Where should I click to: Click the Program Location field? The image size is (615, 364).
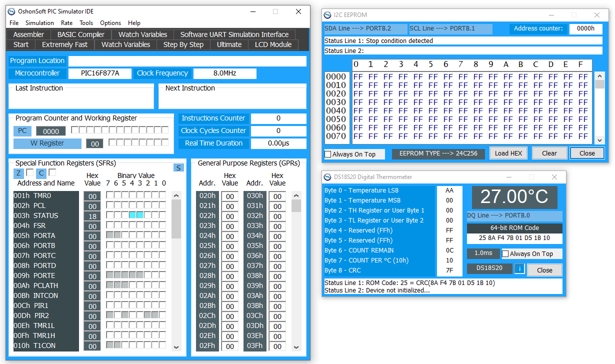[x=187, y=61]
